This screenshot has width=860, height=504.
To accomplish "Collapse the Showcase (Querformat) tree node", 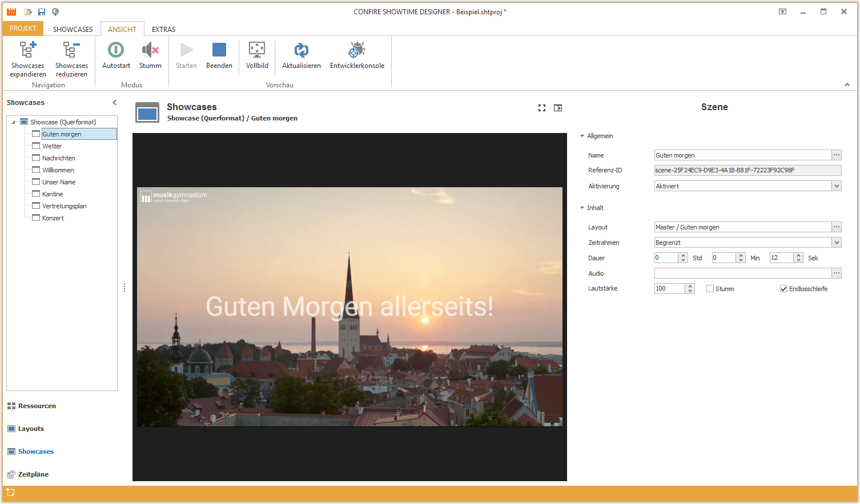I will (14, 122).
